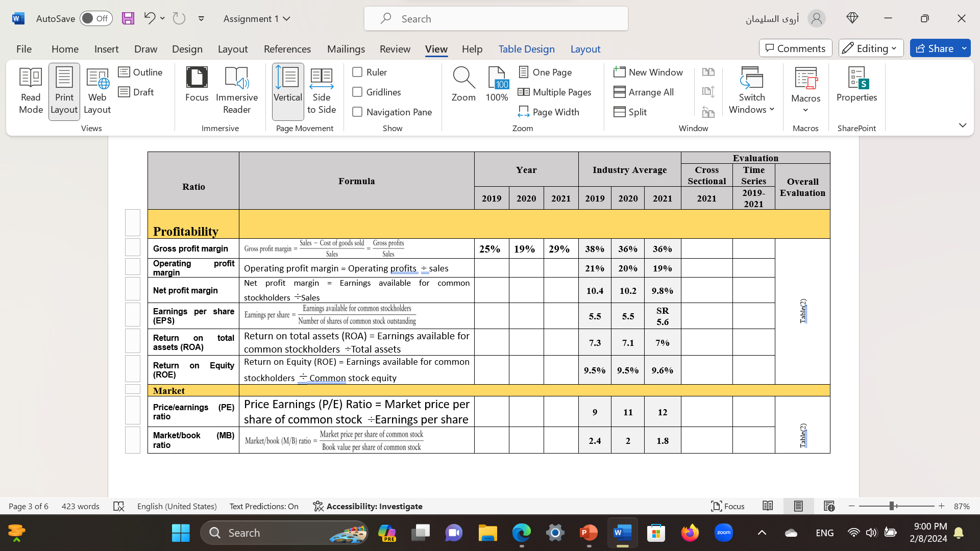This screenshot has height=551, width=980.
Task: Toggle the Ruler checkbox
Action: 357,72
